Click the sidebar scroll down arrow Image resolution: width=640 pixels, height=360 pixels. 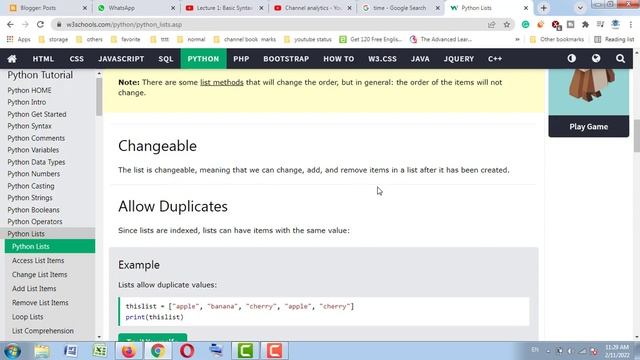[99, 337]
